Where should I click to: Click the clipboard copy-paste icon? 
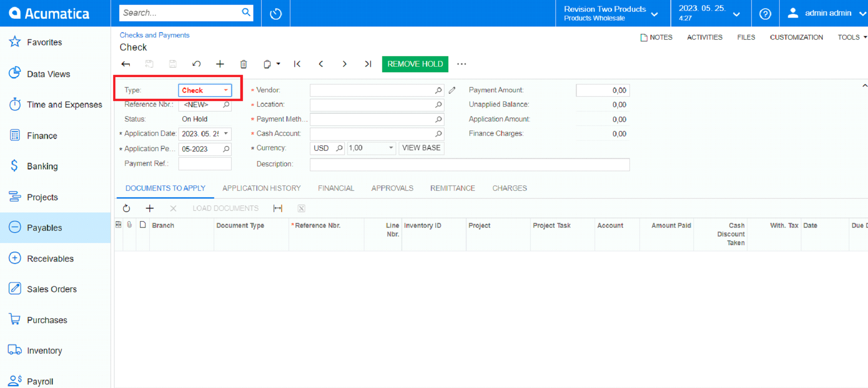click(267, 64)
